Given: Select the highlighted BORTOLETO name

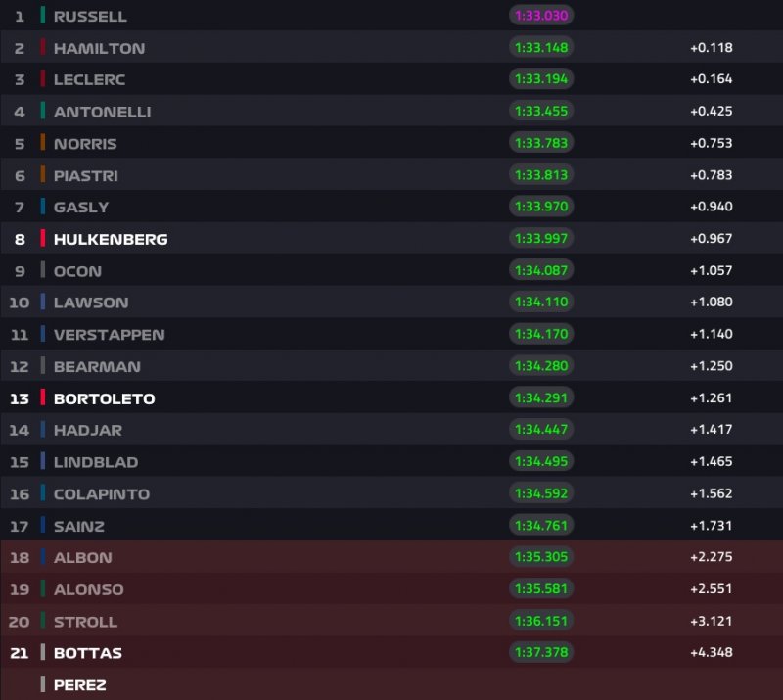Looking at the screenshot, I should 104,398.
